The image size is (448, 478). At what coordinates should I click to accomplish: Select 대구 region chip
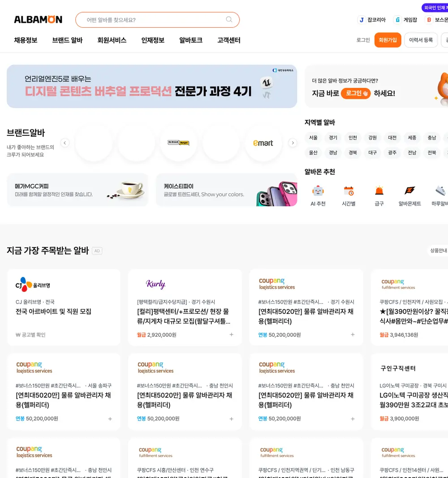coord(372,153)
